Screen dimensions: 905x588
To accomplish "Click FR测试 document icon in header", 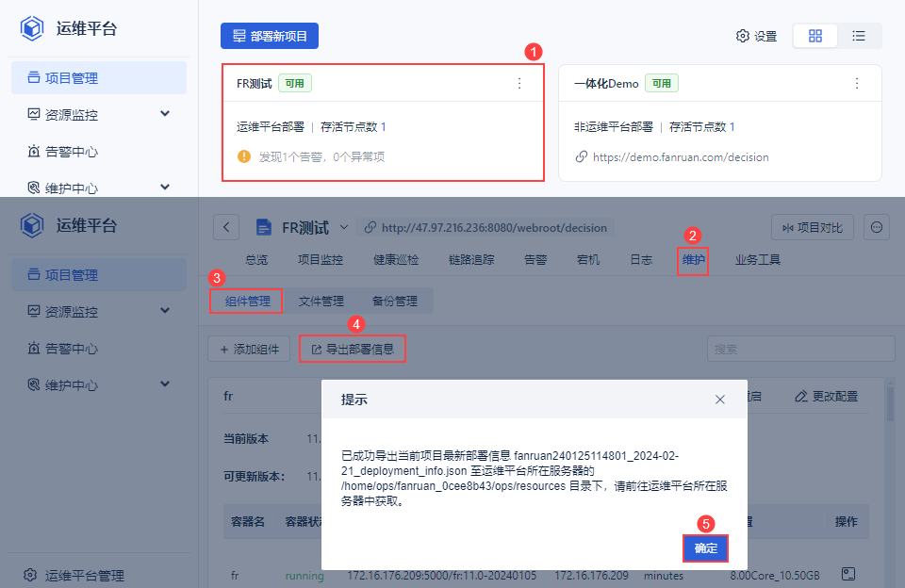I will [264, 227].
